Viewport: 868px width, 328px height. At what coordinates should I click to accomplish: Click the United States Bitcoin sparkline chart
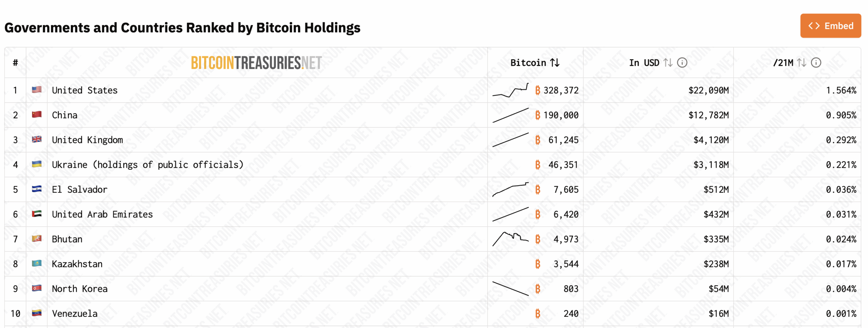tap(510, 90)
